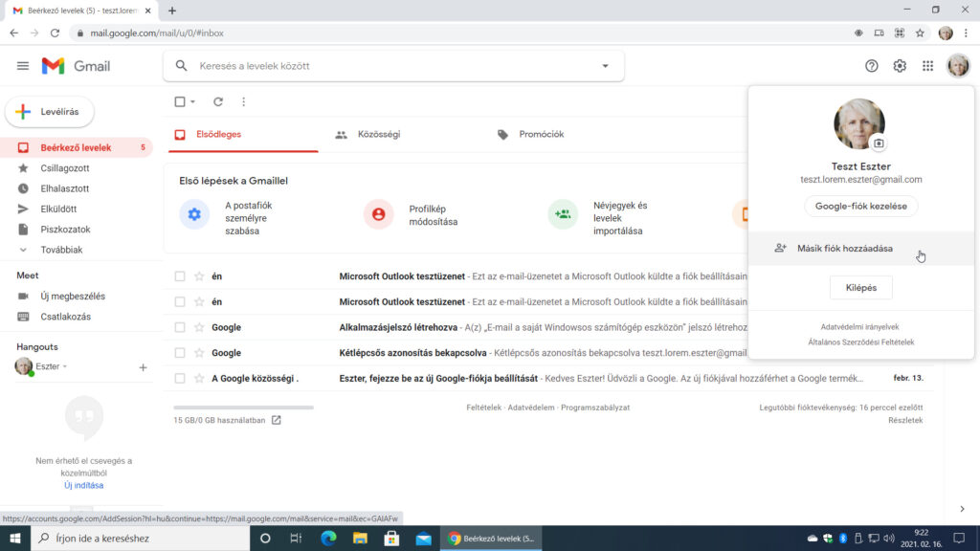
Task: Reload the page in Chrome toolbar
Action: (x=55, y=33)
